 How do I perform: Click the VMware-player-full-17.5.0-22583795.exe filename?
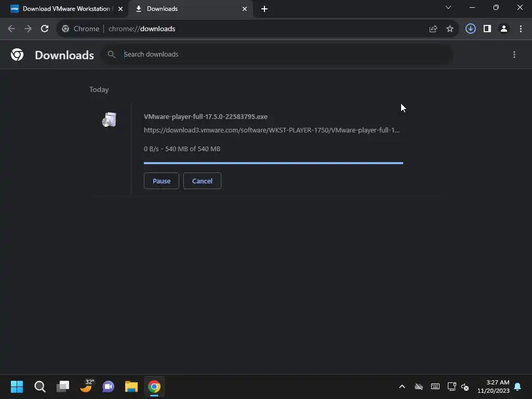point(206,117)
